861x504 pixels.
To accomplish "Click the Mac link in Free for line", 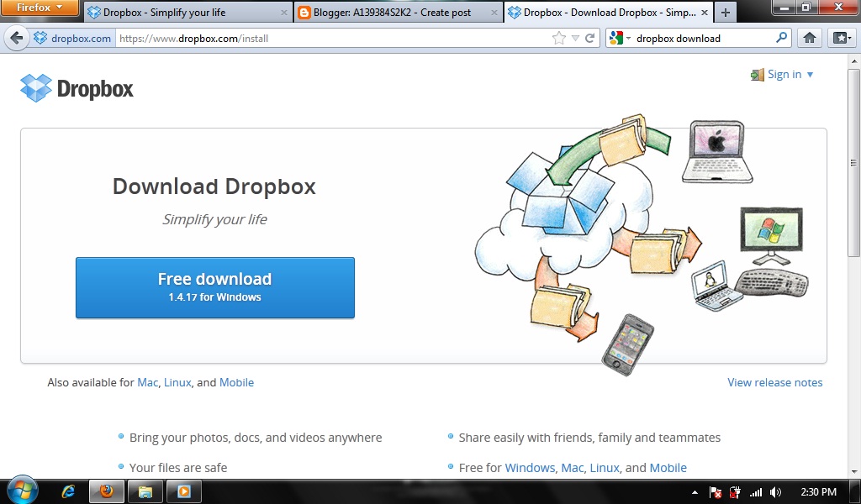I will pos(573,467).
